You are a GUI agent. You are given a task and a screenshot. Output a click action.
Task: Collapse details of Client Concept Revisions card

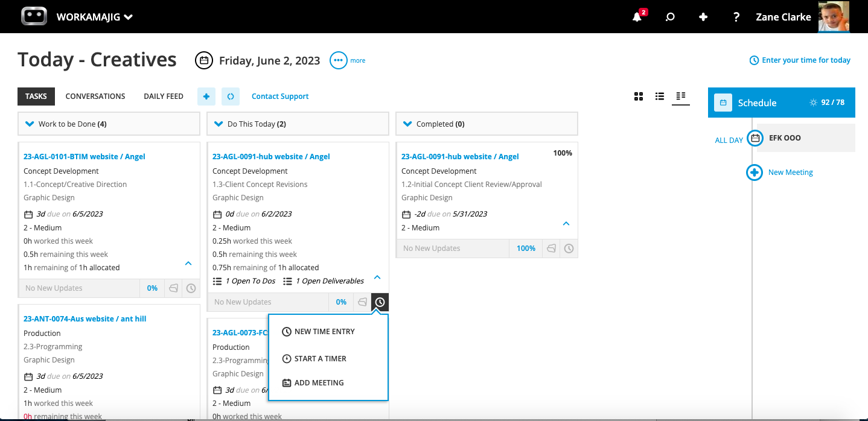(377, 277)
